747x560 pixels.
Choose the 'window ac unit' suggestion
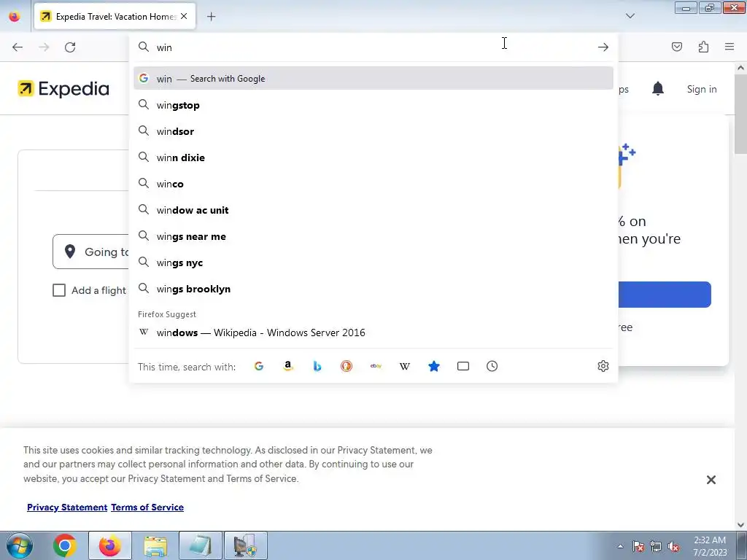[x=373, y=210]
